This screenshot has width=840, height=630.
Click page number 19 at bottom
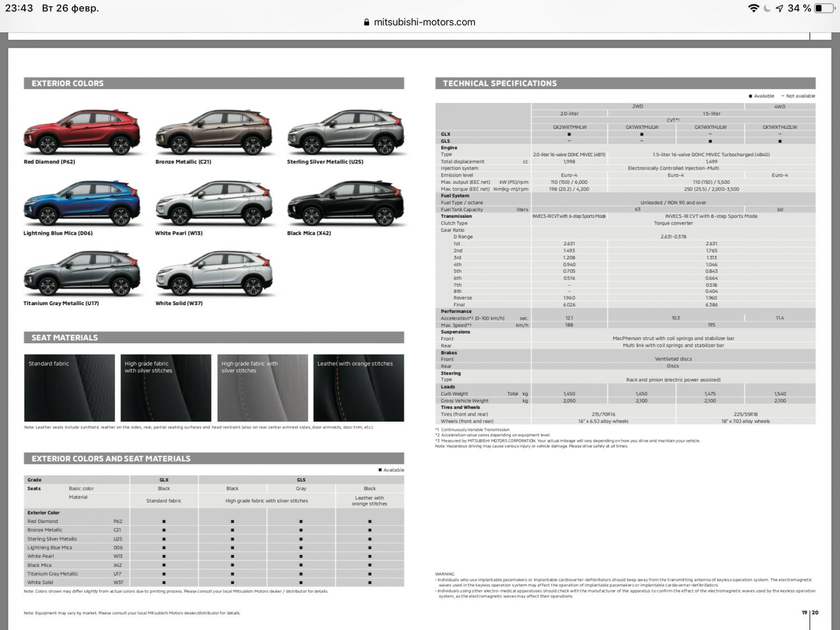click(804, 613)
